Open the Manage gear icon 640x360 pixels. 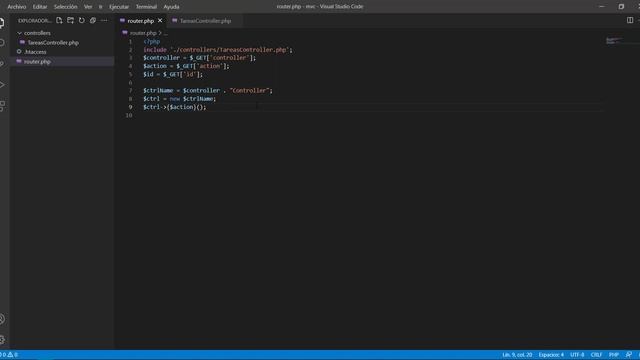(x=2, y=340)
